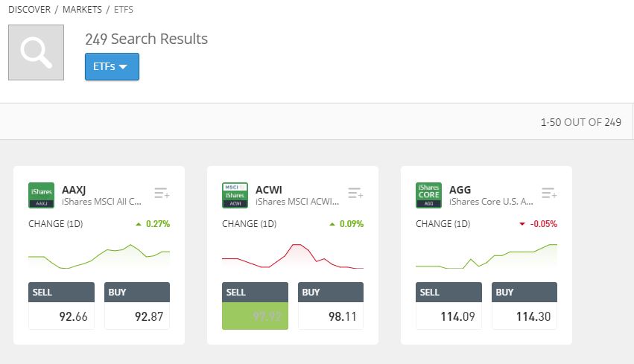This screenshot has width=634, height=364.
Task: Open the ACWI red price chart
Action: click(x=293, y=257)
